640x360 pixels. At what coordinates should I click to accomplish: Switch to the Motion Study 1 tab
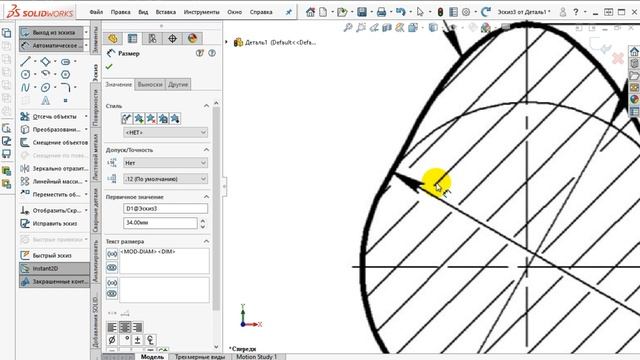click(x=256, y=356)
